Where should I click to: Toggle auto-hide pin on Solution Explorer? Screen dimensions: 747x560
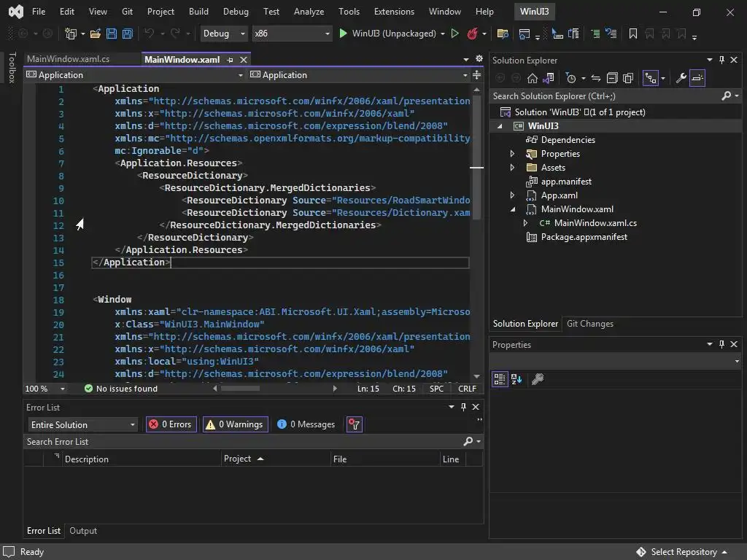721,60
